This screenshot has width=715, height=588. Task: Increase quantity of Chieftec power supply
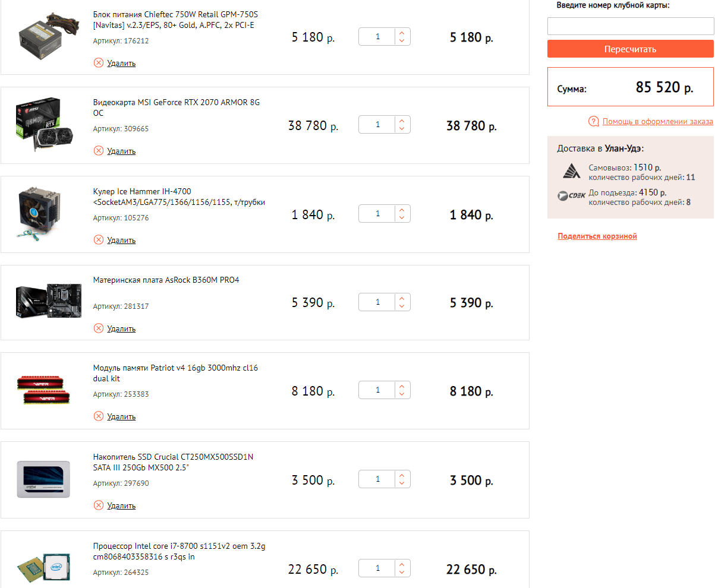click(402, 33)
